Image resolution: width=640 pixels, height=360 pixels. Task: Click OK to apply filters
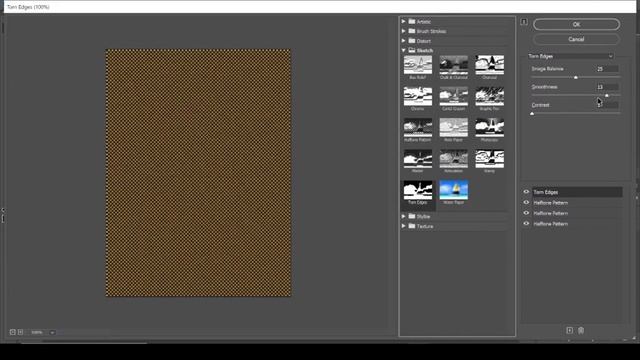tap(576, 24)
